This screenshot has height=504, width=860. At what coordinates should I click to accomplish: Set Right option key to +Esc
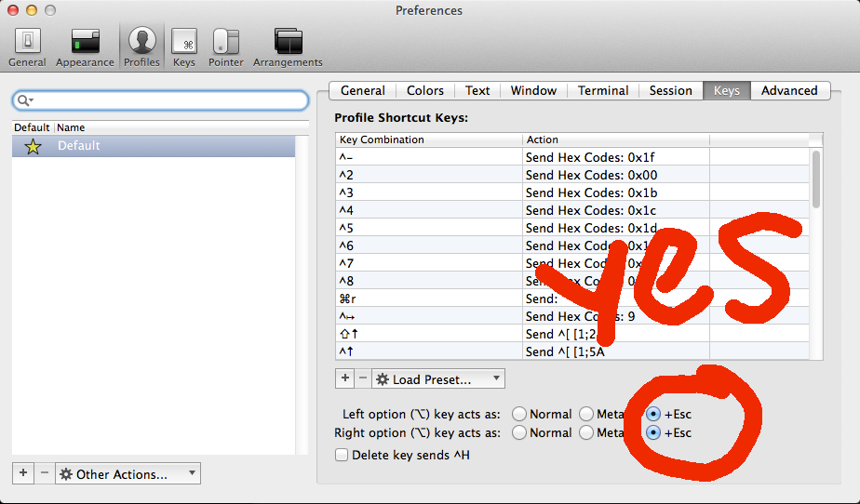coord(653,432)
